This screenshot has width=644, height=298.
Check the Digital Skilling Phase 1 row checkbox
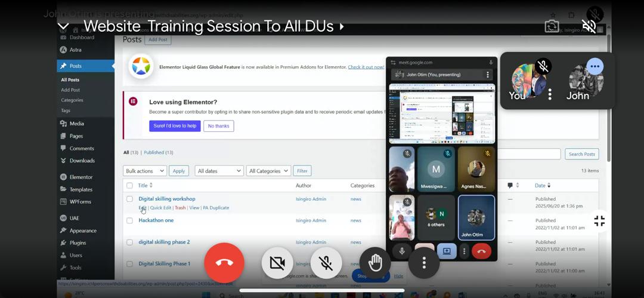coord(130,264)
